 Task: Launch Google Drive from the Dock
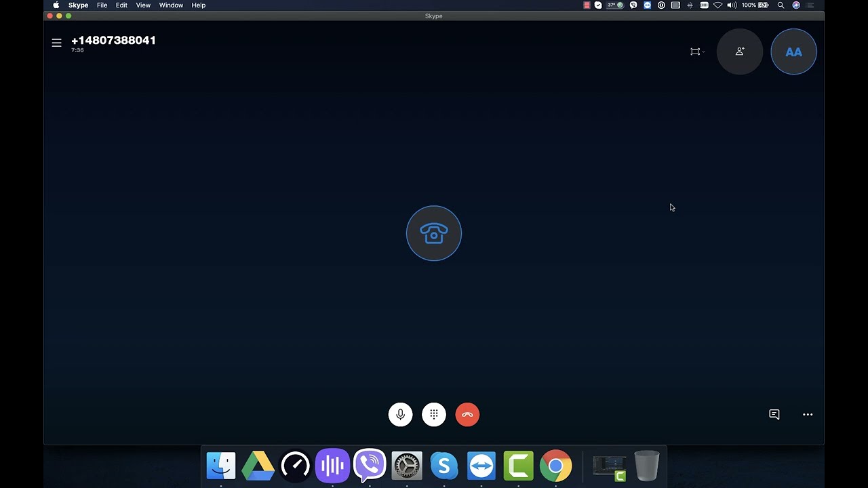tap(258, 466)
